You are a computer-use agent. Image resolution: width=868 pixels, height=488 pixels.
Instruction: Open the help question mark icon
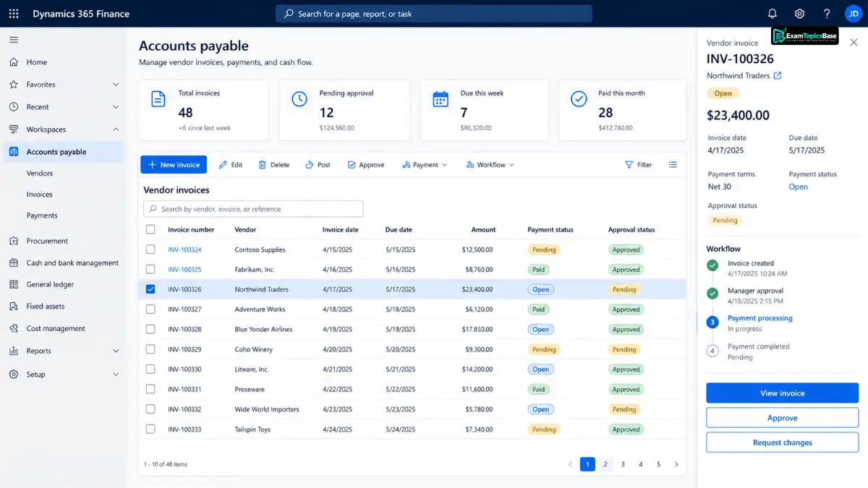[827, 14]
